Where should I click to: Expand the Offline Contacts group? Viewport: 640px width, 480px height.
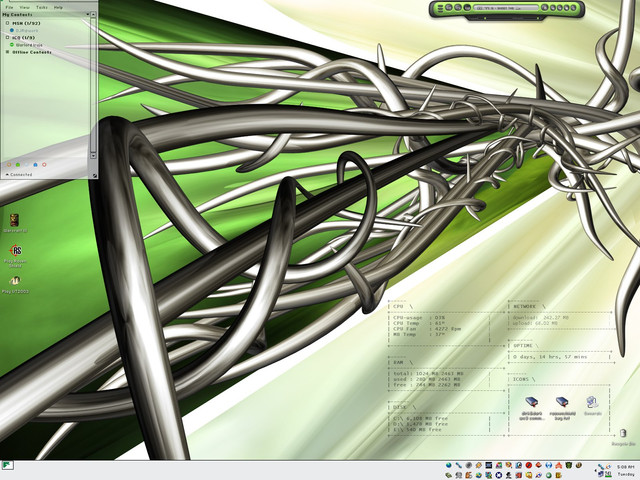coord(8,52)
